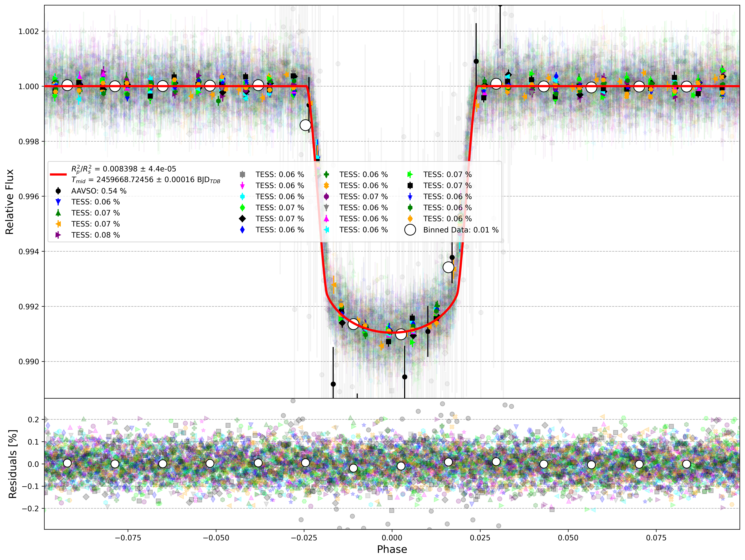
Task: Select the black diamond TESS 0.07 % legend marker
Action: (242, 219)
